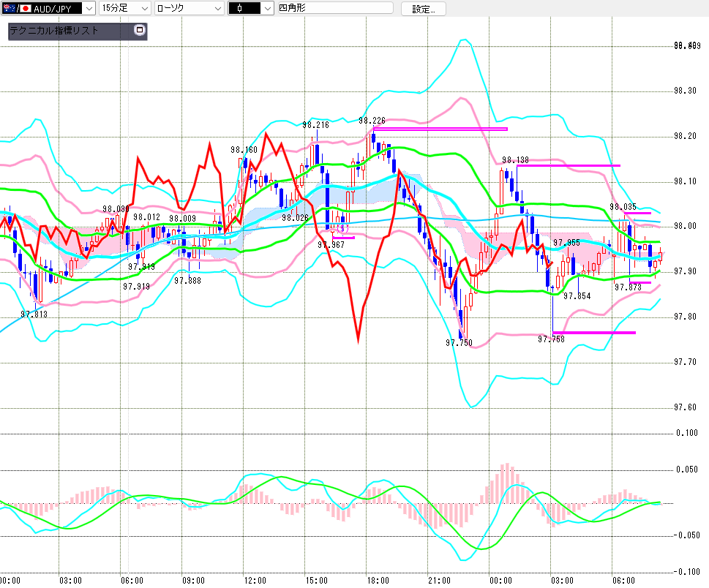709x588 pixels.
Task: Open the ローソク chart type dropdown
Action: tap(217, 9)
